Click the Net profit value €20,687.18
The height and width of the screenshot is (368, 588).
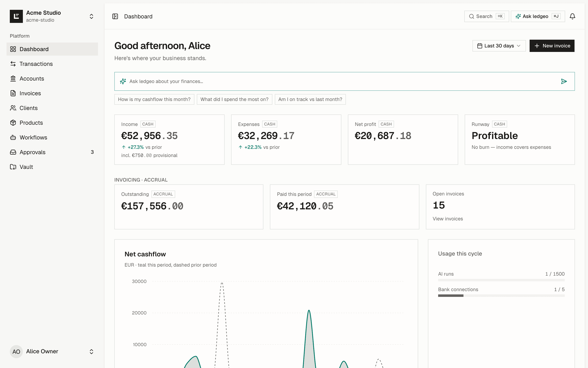point(383,136)
